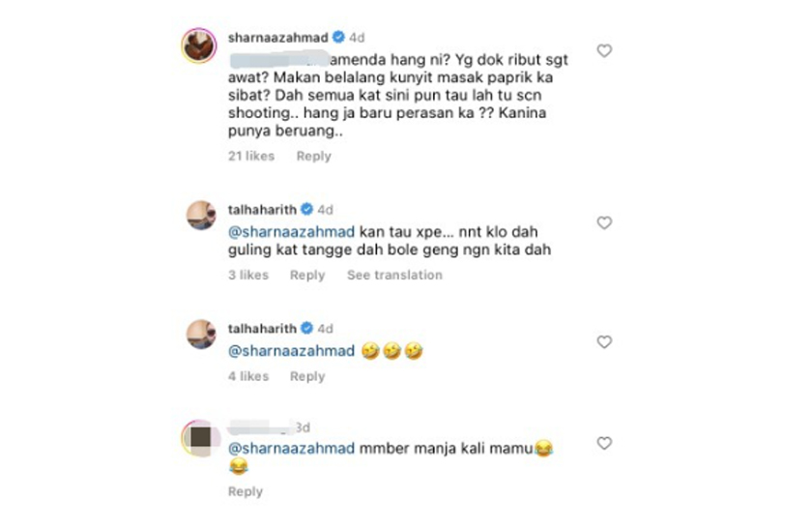View the 21 likes list

[x=251, y=156]
